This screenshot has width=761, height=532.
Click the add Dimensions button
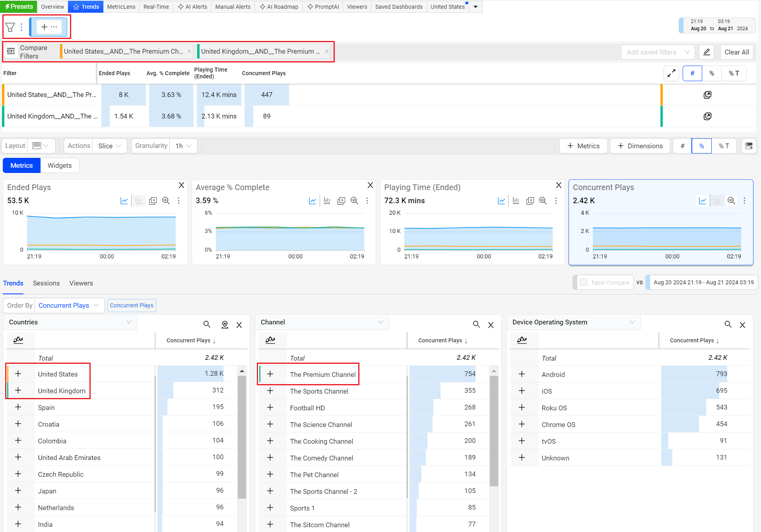tap(640, 146)
